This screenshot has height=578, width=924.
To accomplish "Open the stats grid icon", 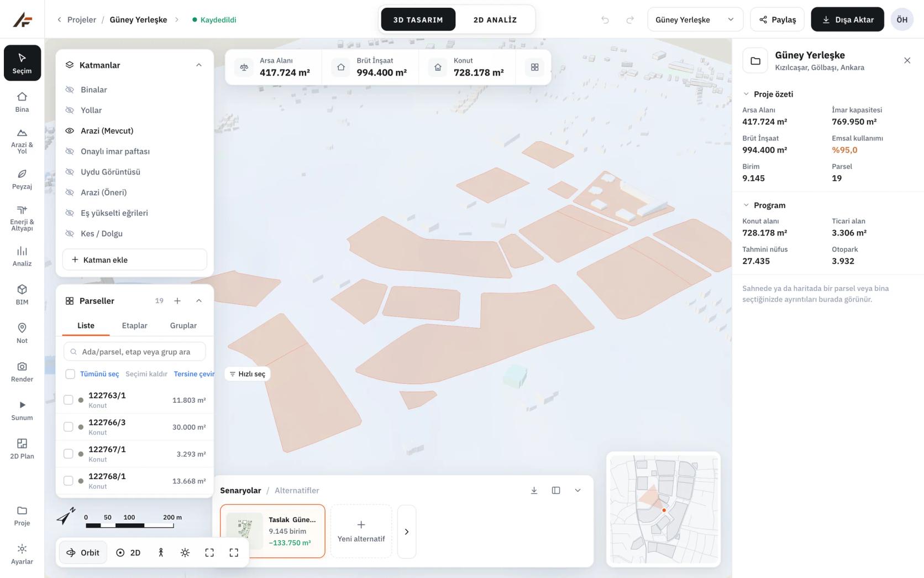I will point(534,67).
